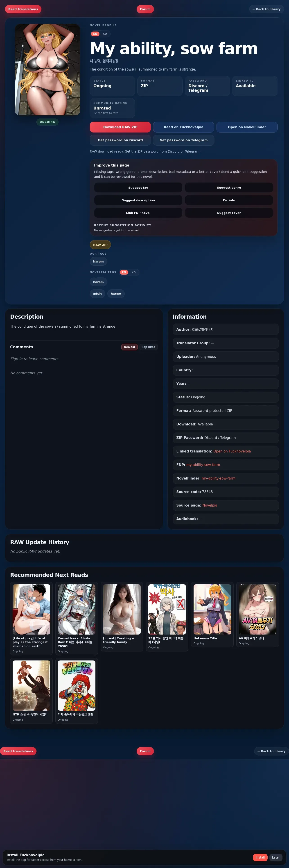Open the Read on Fucknovelpia link
This screenshot has width=289, height=868.
pos(183,127)
